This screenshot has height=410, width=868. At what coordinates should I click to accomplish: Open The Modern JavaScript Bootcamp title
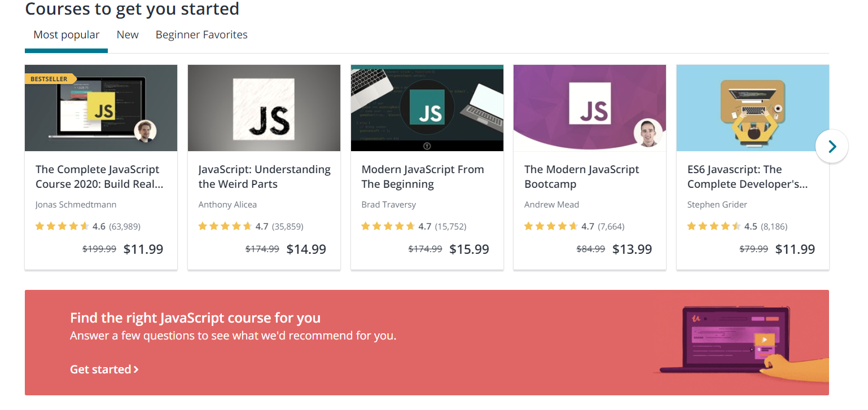pyautogui.click(x=582, y=177)
